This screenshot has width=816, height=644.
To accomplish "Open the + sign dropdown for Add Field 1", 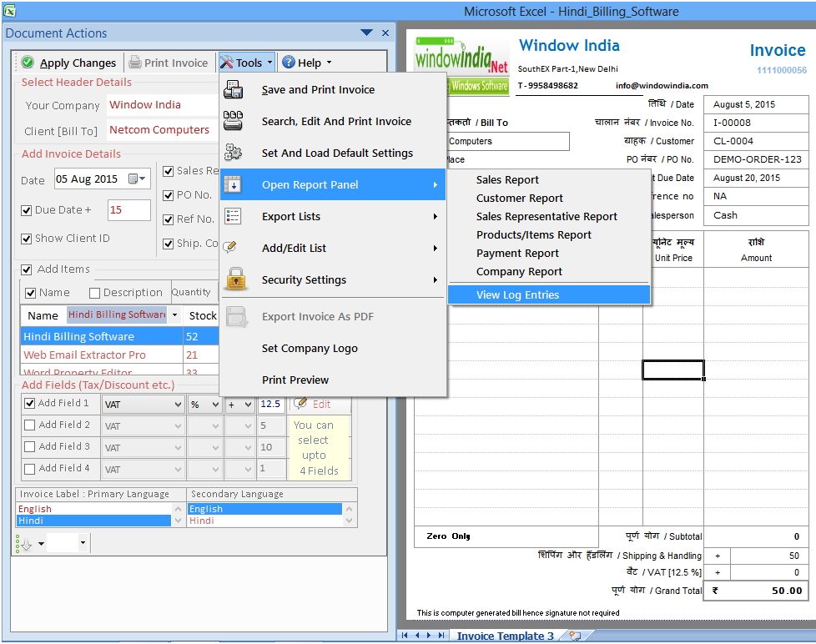I will [x=249, y=405].
